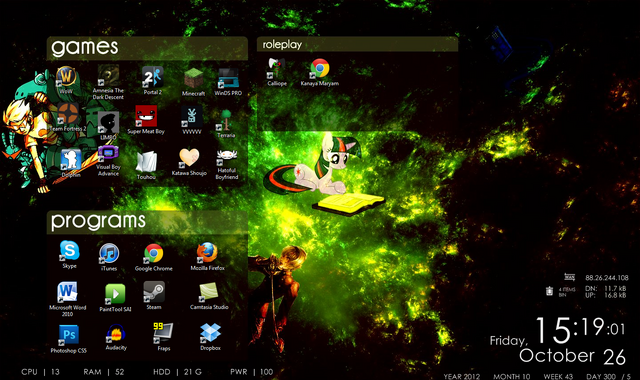The image size is (640, 380).
Task: Launch Steam from programs
Action: click(154, 296)
